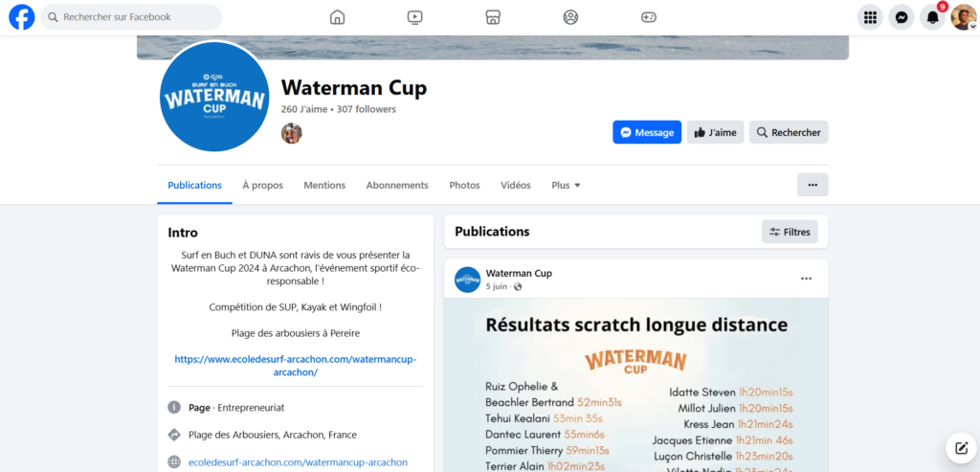Open the Groups icon in top bar
Viewport: 980px width, 472px height.
570,17
